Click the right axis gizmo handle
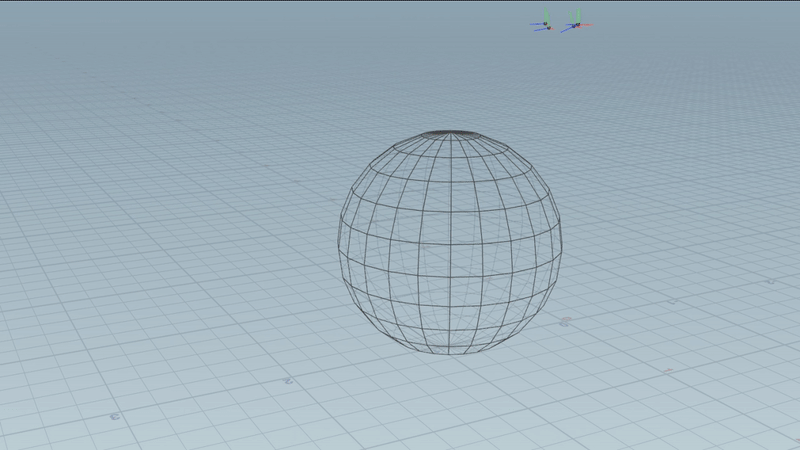The width and height of the screenshot is (800, 450). tap(577, 21)
